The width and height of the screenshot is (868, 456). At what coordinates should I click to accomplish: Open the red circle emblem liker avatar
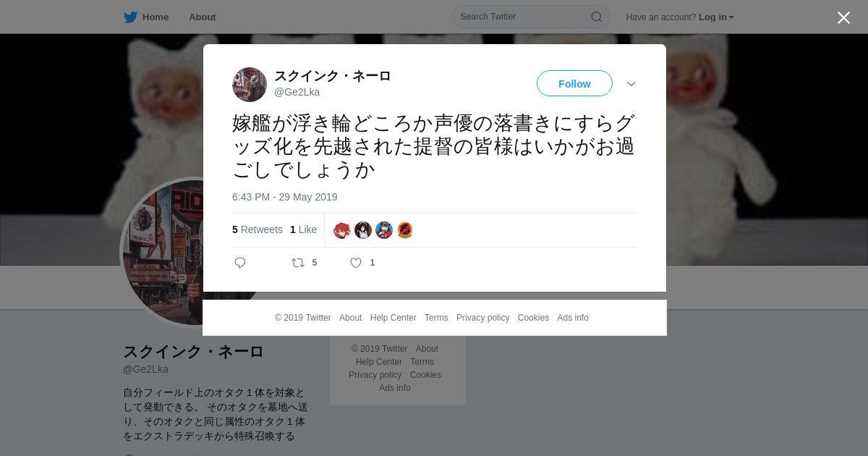405,230
